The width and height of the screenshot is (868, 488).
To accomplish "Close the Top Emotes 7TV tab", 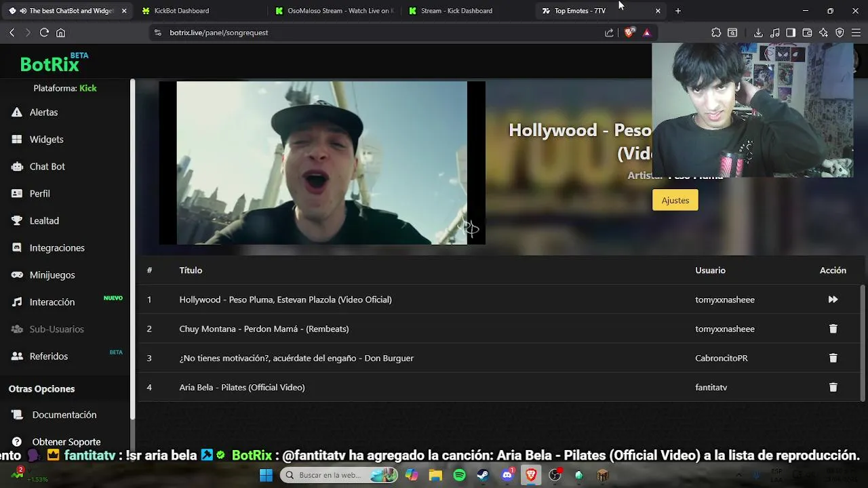I will [658, 11].
